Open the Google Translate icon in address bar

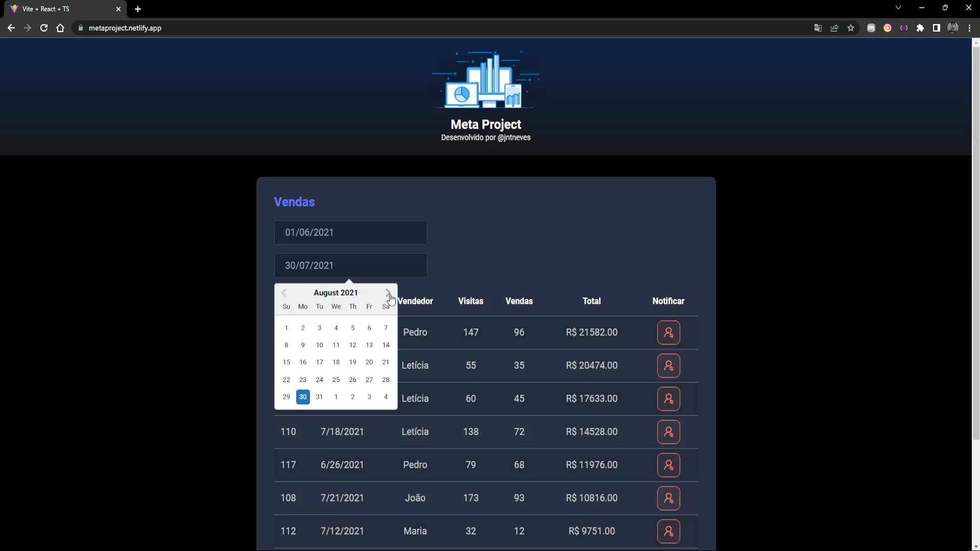pyautogui.click(x=818, y=28)
